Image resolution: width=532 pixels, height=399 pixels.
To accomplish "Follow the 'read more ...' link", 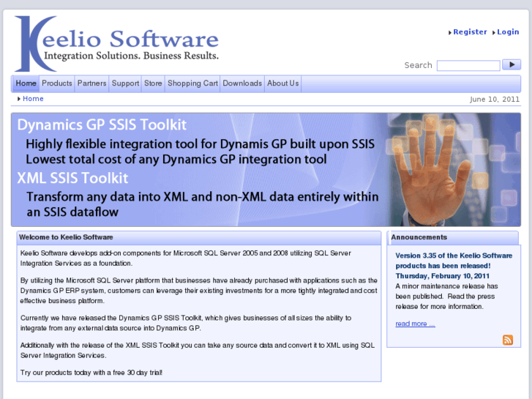I will (x=415, y=324).
